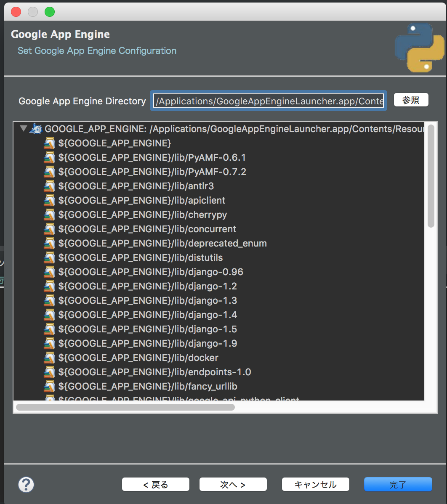Open help via question mark icon
The image size is (447, 504).
click(26, 484)
